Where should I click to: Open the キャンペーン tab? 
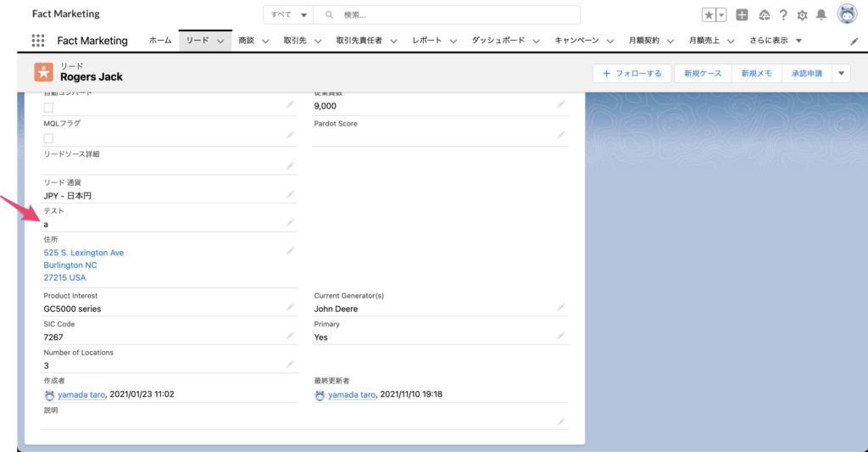coord(576,41)
